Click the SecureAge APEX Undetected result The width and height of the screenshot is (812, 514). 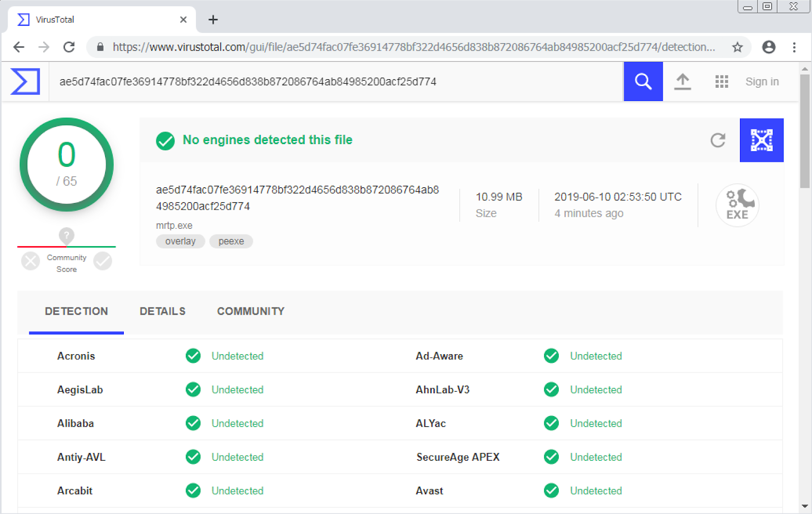[x=596, y=457]
